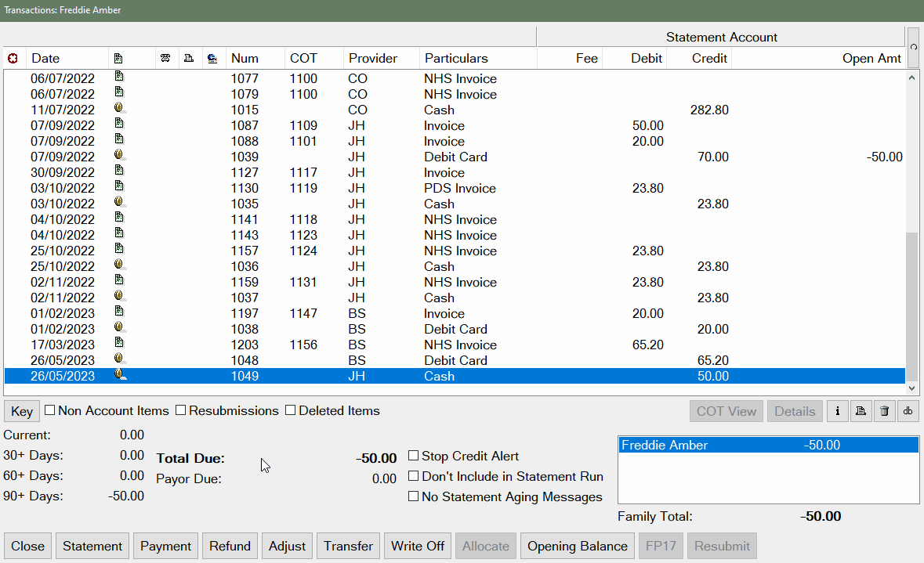Image resolution: width=924 pixels, height=563 pixels.
Task: Click payment coin icon for transaction 1038
Action: 119,327
